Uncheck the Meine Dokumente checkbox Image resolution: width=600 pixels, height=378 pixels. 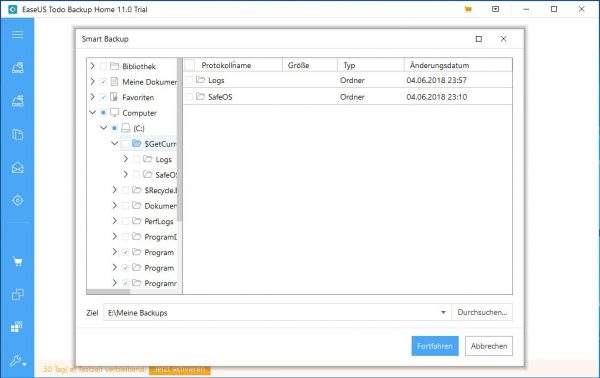(103, 82)
